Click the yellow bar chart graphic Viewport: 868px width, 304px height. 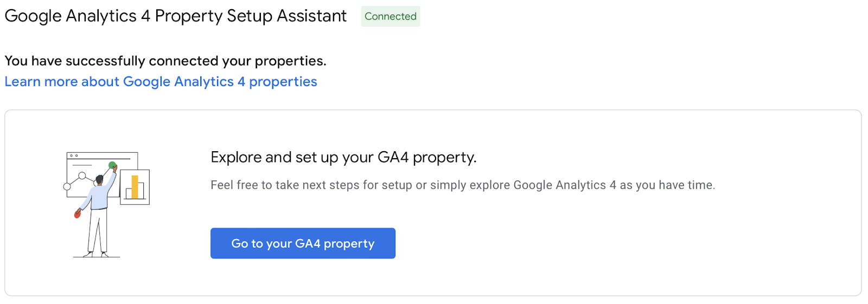[135, 187]
